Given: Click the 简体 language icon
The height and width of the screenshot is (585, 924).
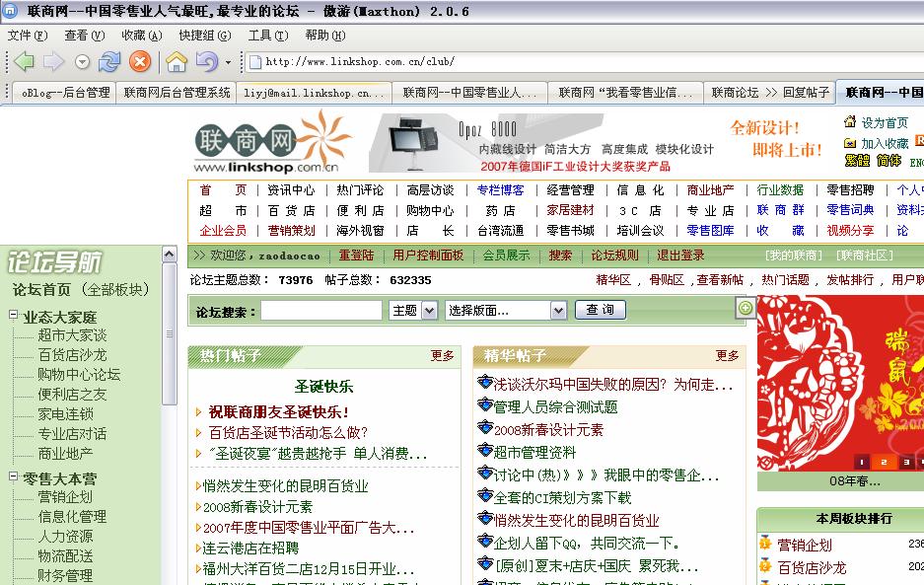Looking at the screenshot, I should pos(888,161).
